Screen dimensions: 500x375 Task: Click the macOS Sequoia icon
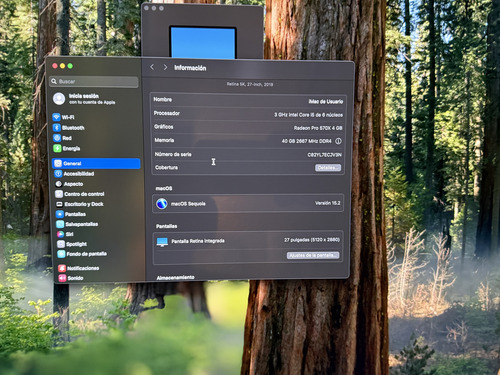tap(162, 203)
